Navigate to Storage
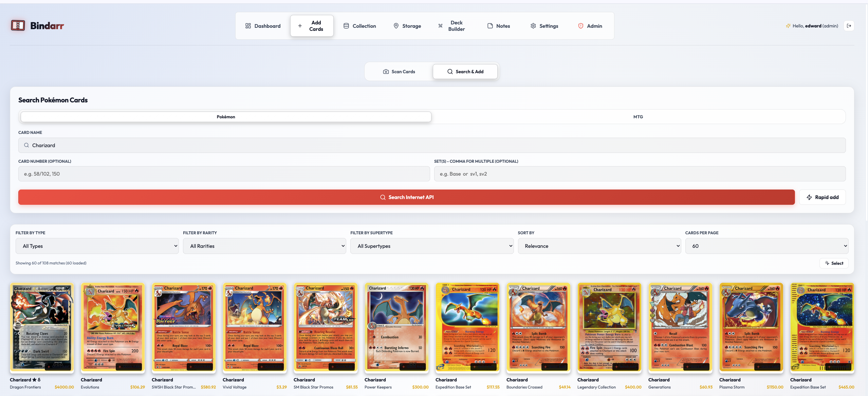 [407, 26]
